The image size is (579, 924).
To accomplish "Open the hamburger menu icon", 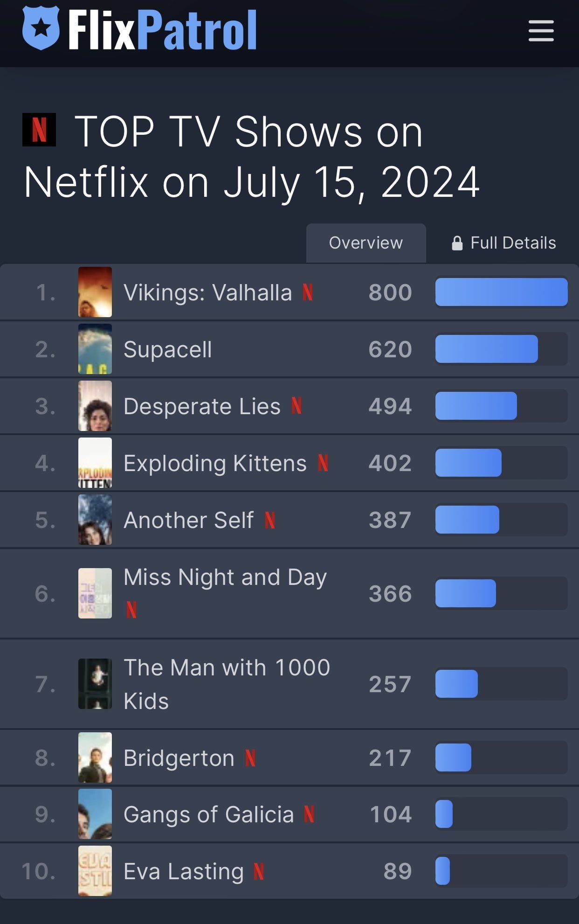I will tap(541, 31).
